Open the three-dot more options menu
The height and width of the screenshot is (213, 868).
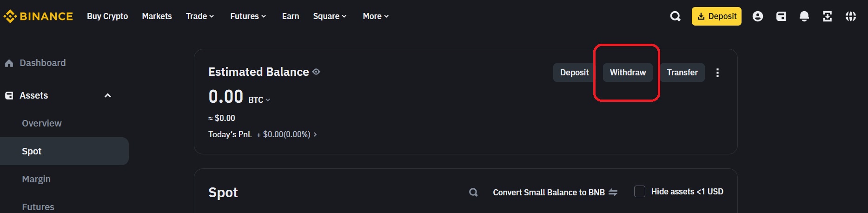717,73
